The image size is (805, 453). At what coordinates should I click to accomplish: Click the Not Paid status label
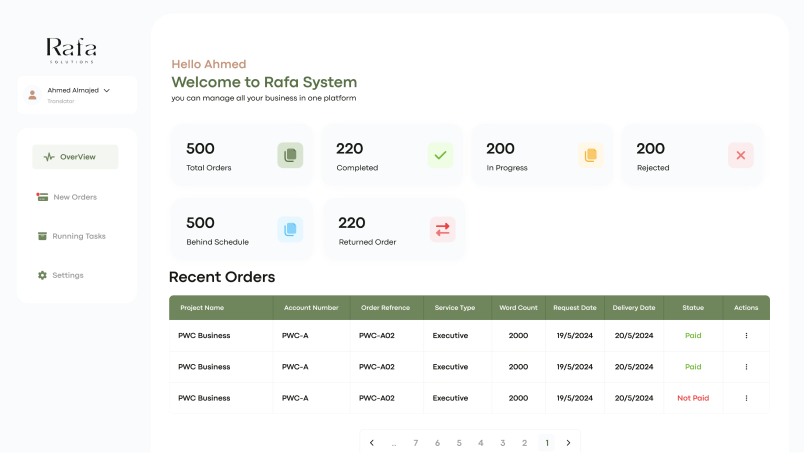point(693,398)
